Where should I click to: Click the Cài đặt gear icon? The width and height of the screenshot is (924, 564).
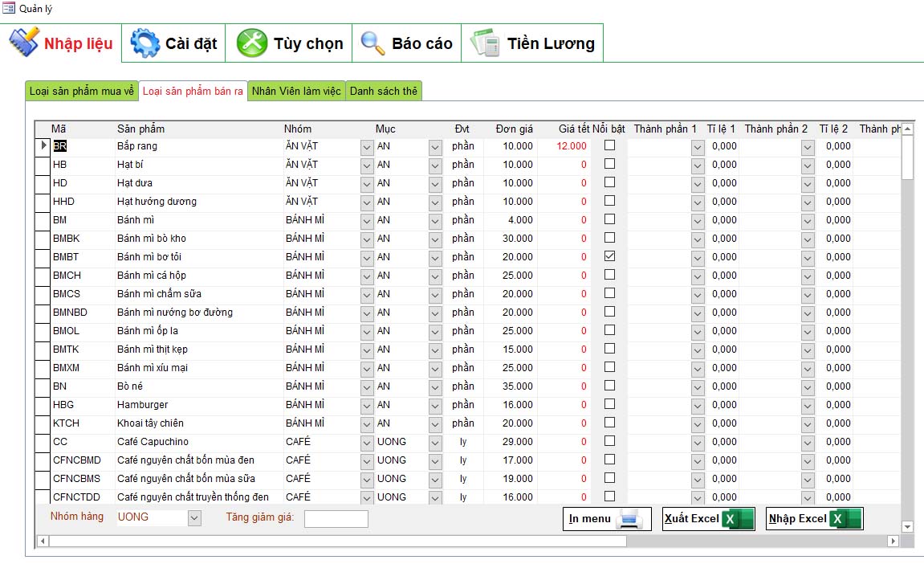(x=145, y=43)
